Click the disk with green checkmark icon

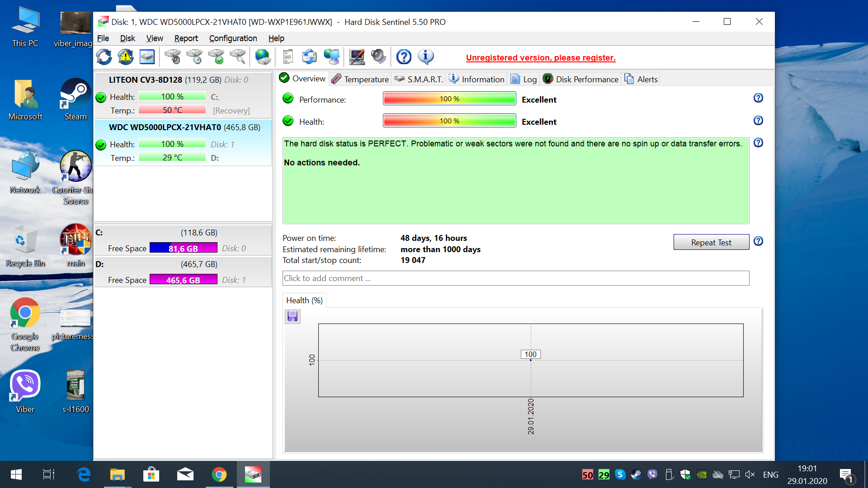(216, 57)
